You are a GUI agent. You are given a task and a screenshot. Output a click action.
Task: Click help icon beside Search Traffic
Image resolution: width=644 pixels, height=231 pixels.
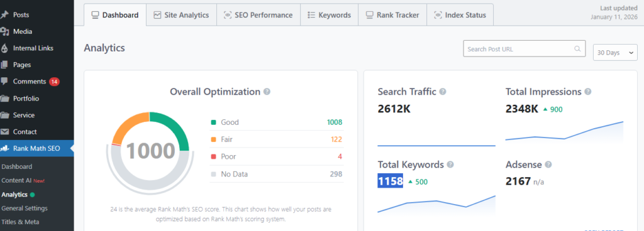[x=443, y=92]
